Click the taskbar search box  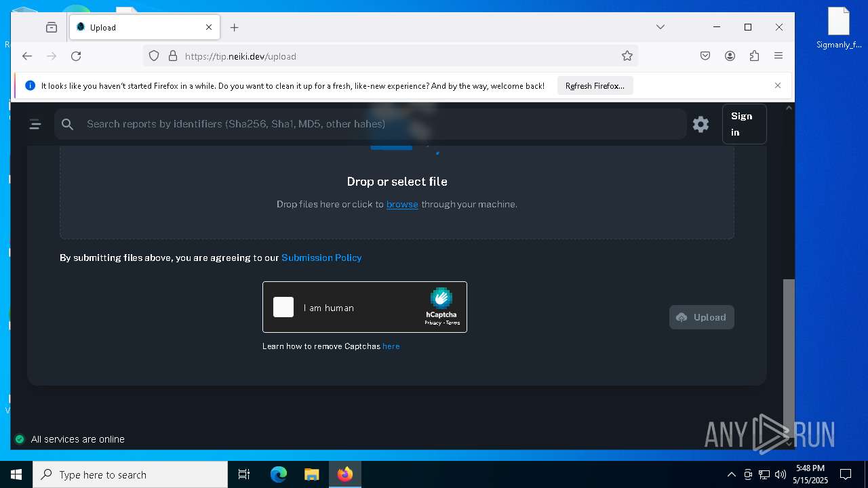(130, 474)
